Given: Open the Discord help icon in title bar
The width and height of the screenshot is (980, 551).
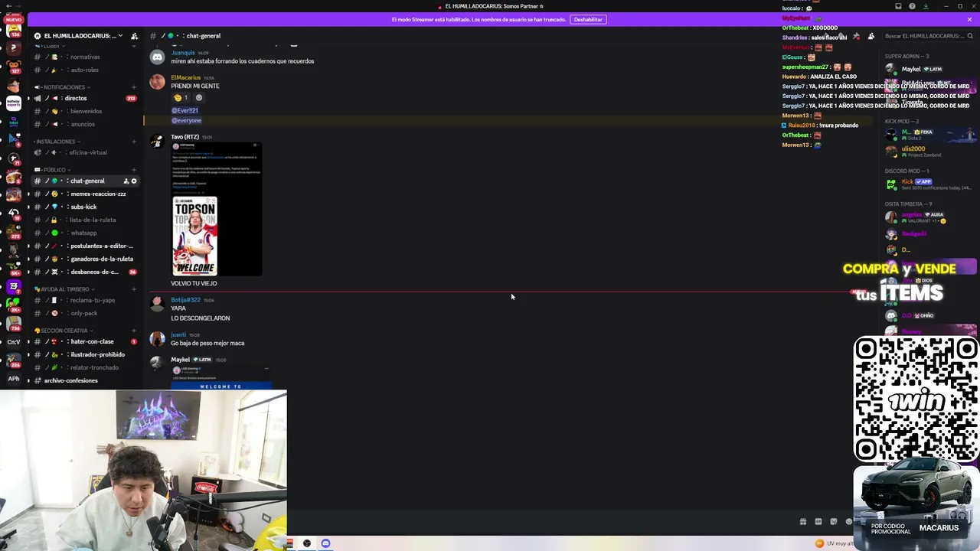Looking at the screenshot, I should click(x=912, y=6).
